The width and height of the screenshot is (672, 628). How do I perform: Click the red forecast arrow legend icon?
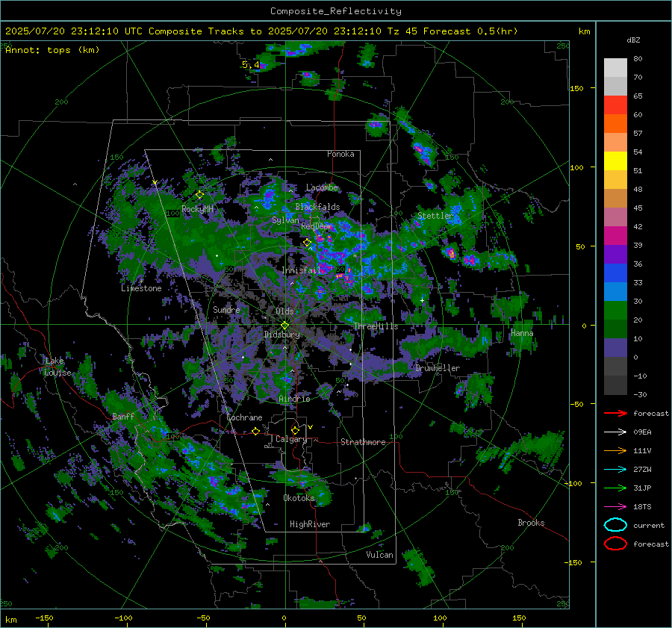[616, 413]
